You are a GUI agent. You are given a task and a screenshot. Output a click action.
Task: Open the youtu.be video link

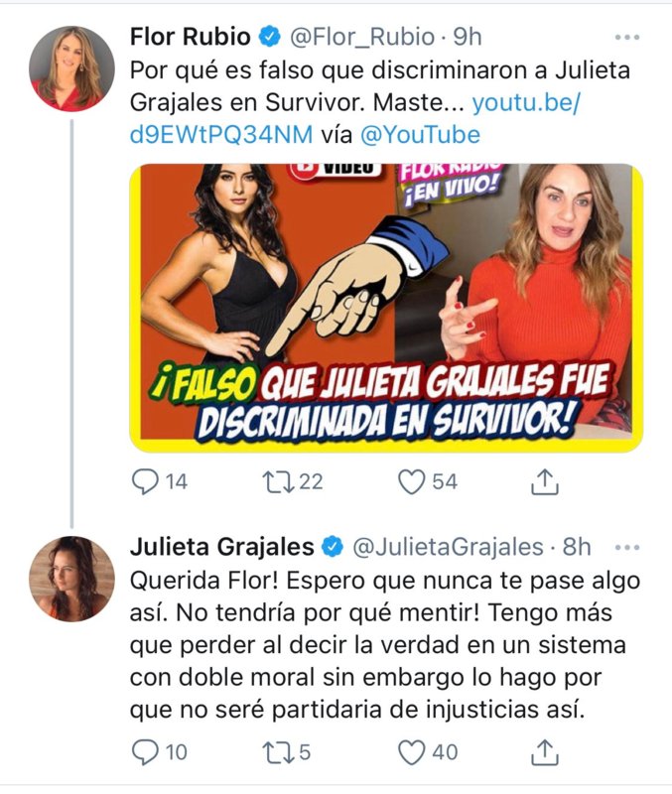[354, 119]
